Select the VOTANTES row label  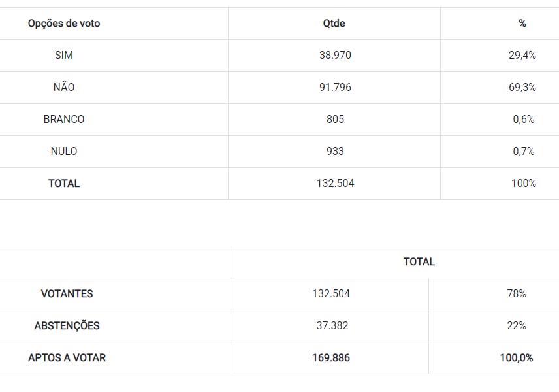click(x=67, y=293)
